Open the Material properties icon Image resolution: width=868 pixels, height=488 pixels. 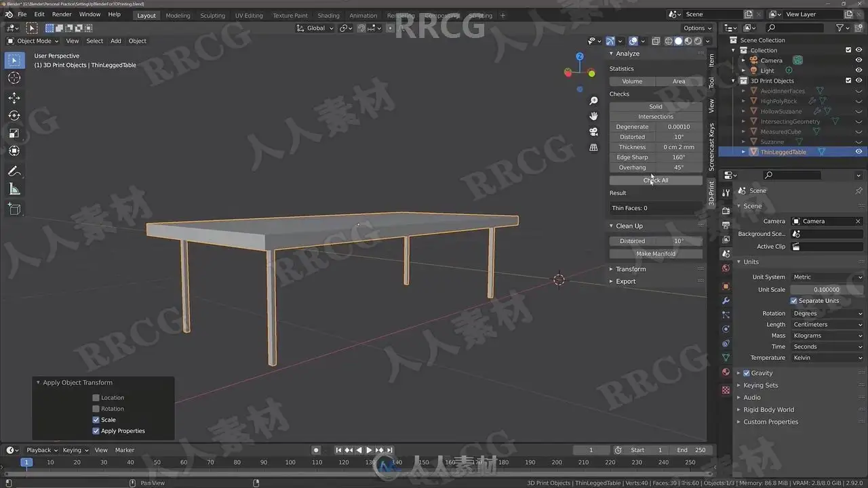(726, 371)
